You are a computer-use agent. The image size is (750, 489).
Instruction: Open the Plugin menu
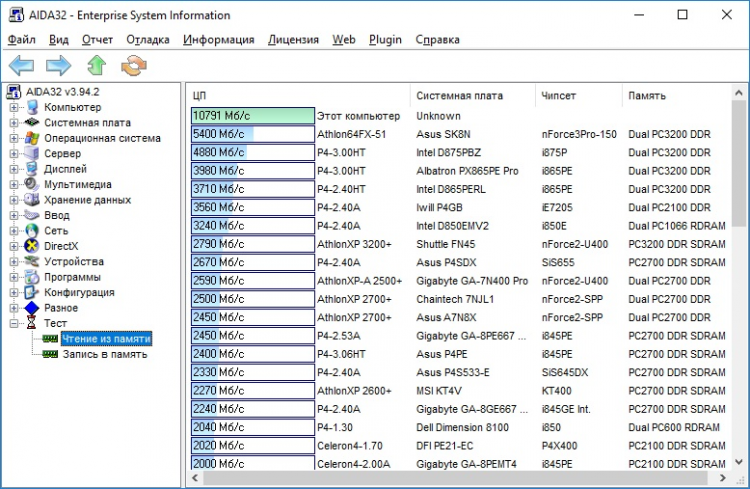(385, 40)
